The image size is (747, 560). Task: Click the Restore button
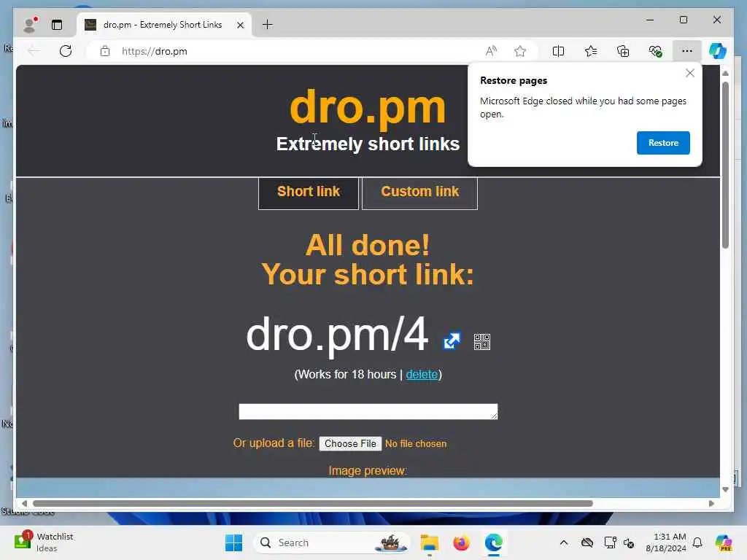(663, 143)
